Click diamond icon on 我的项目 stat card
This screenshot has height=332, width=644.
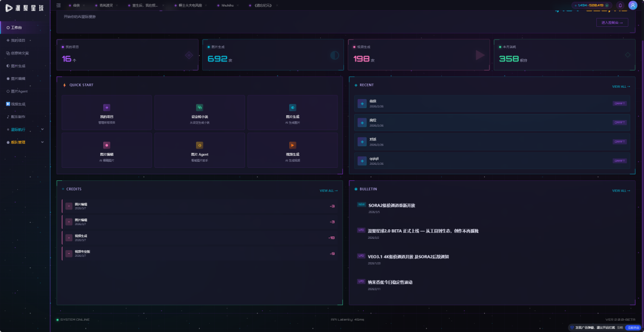coord(189,55)
